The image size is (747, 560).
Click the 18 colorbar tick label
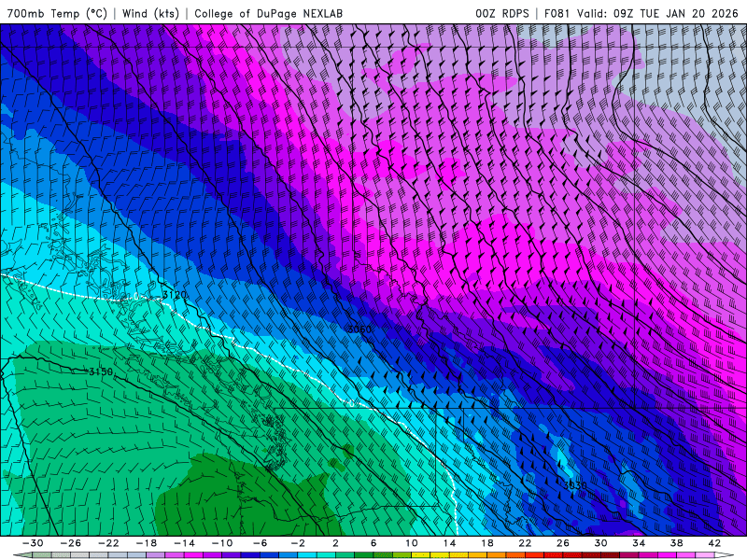486,543
